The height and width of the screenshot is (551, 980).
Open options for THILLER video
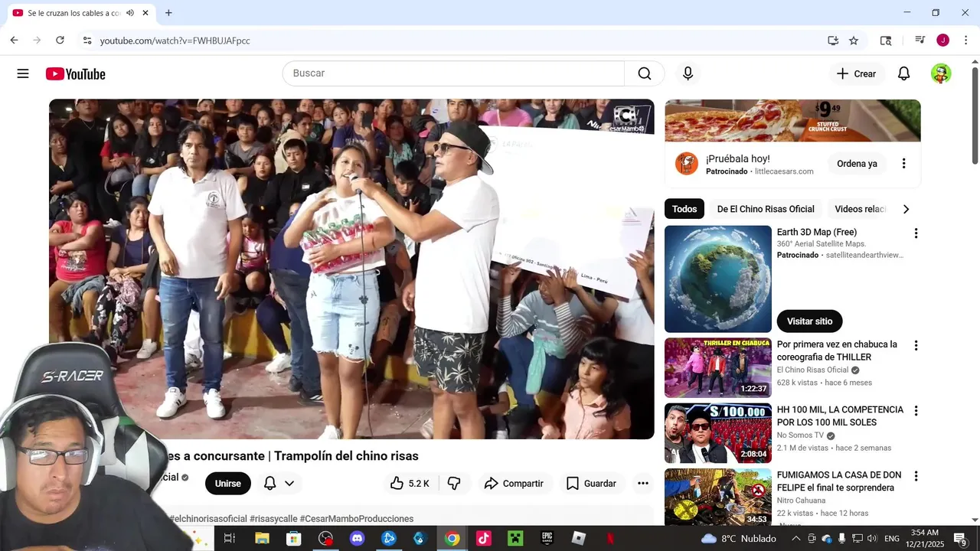(x=916, y=346)
